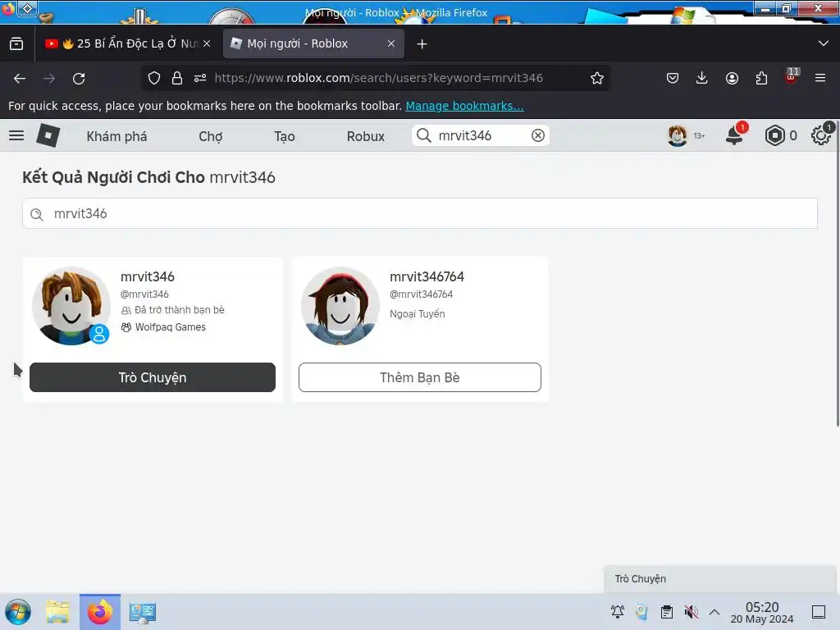Close the YouTube 25 Bí Ẩn tab
The height and width of the screenshot is (630, 840).
(207, 44)
